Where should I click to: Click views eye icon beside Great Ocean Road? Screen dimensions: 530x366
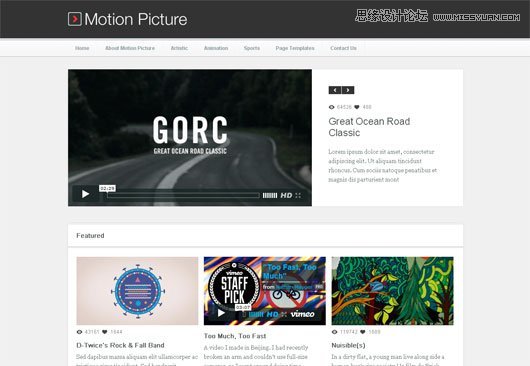tap(332, 107)
